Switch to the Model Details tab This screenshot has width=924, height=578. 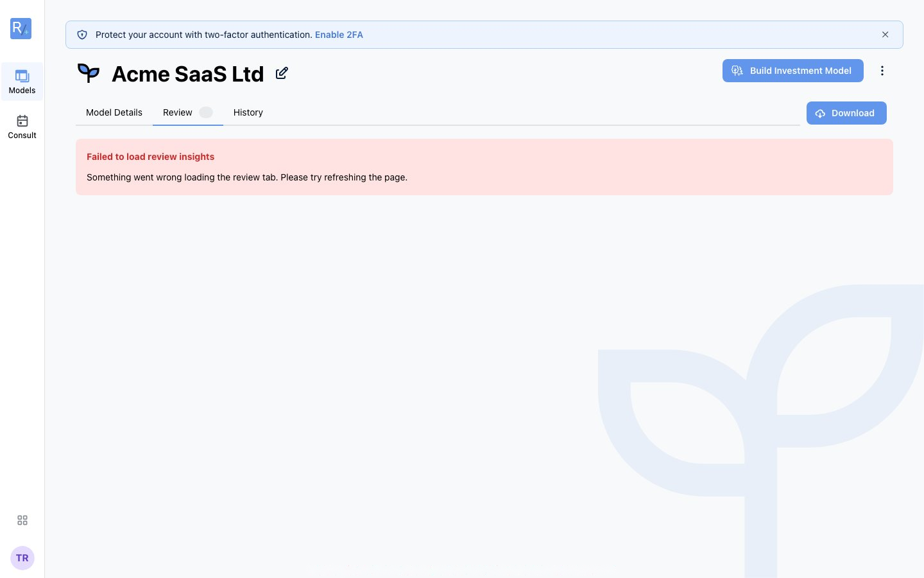[114, 112]
